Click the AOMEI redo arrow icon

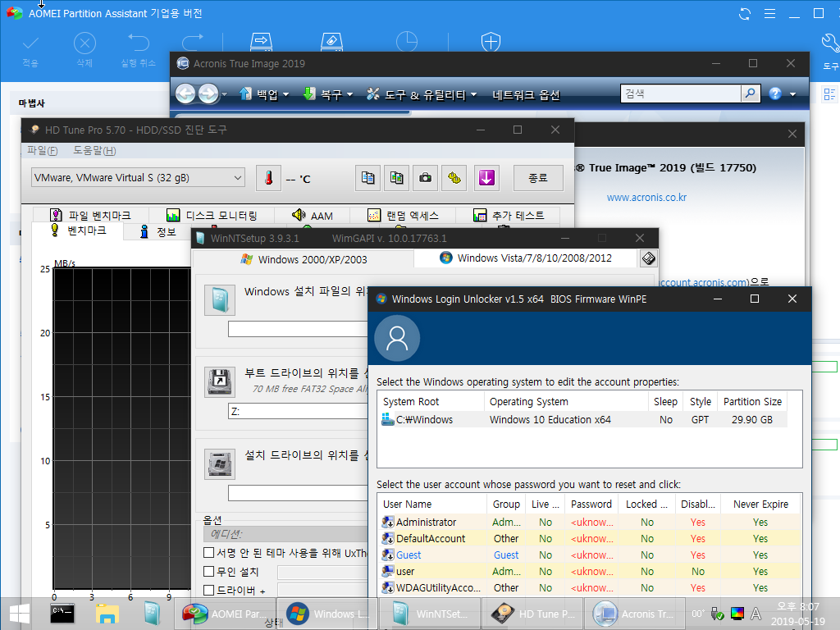(193, 43)
